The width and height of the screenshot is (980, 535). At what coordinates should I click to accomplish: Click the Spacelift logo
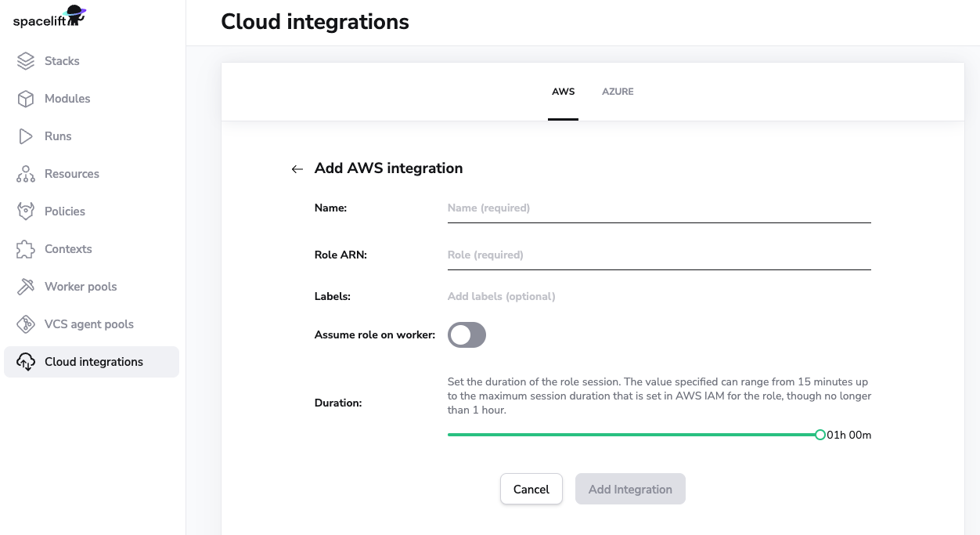point(49,16)
